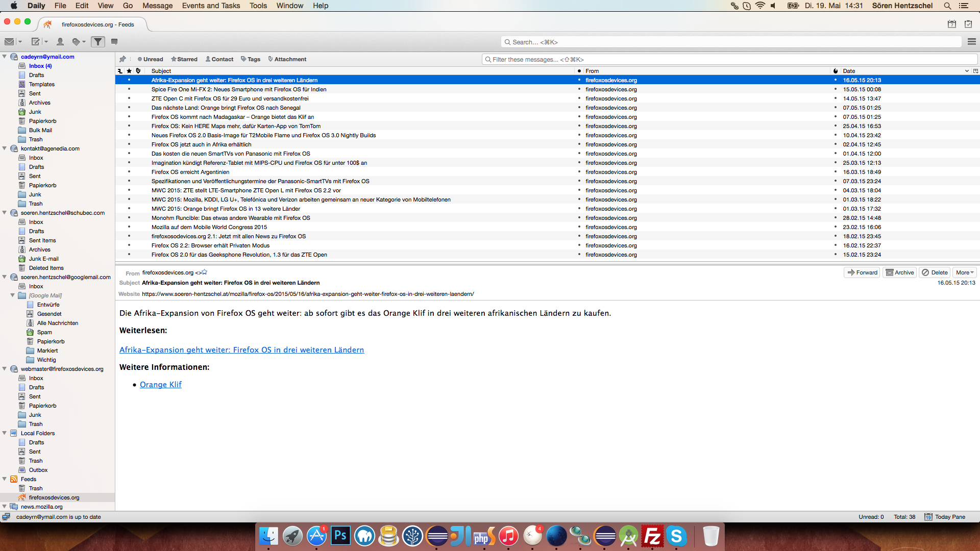This screenshot has width=980, height=551.
Task: Open the Orange Klif link
Action: [160, 385]
